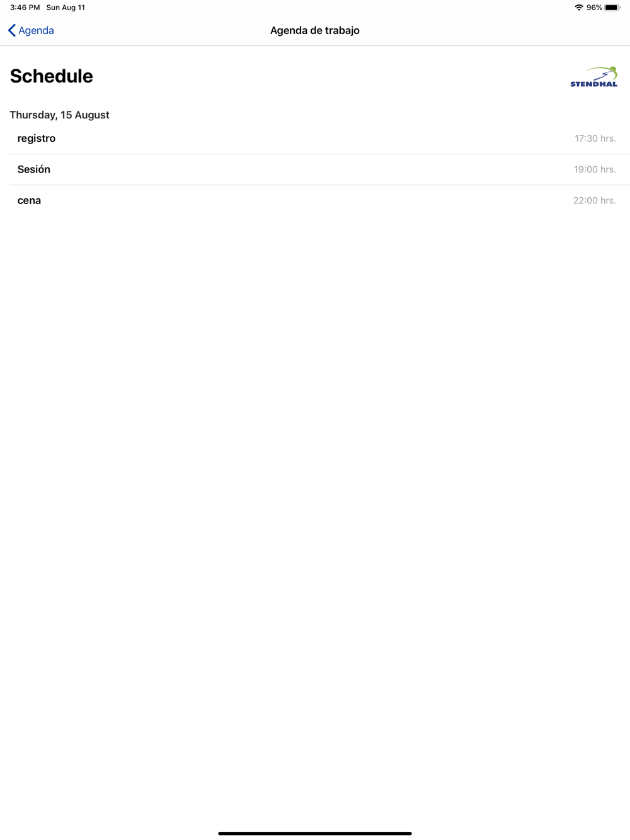Tap the home indicator bar
Screen dimensions: 630x840
315,833
